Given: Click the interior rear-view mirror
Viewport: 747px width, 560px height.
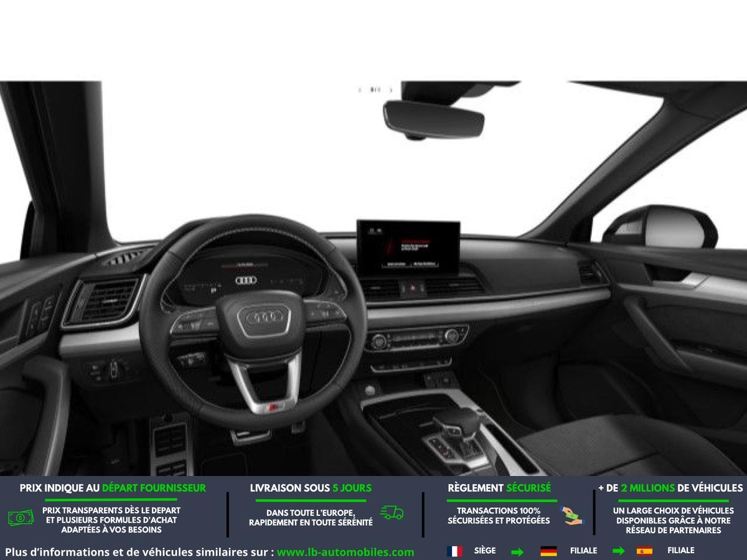Looking at the screenshot, I should [x=433, y=119].
